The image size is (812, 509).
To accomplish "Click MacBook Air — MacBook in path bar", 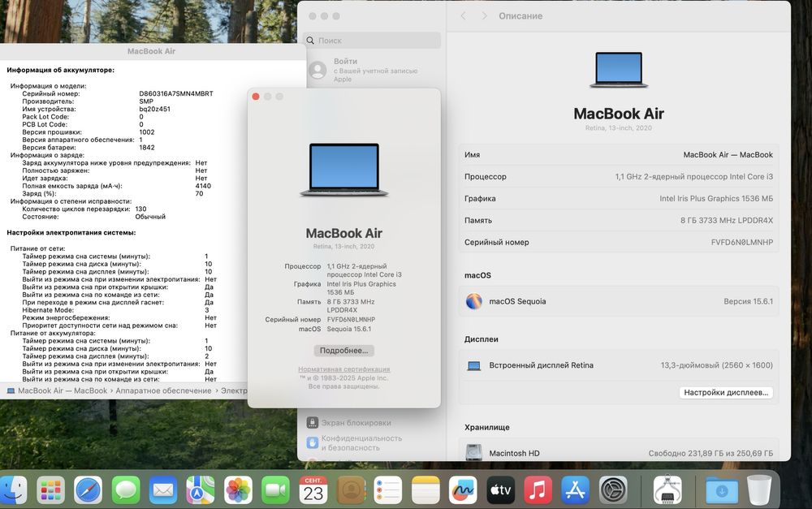I will (63, 390).
